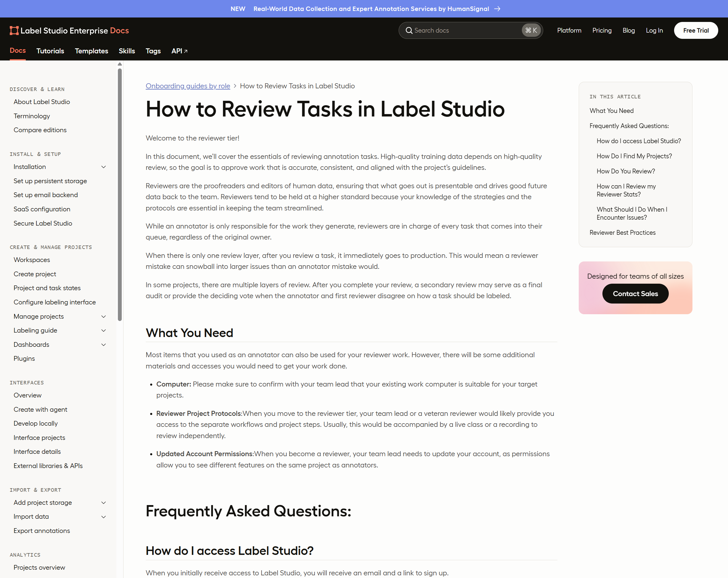728x578 pixels.
Task: Go to the Skills tab
Action: [127, 51]
